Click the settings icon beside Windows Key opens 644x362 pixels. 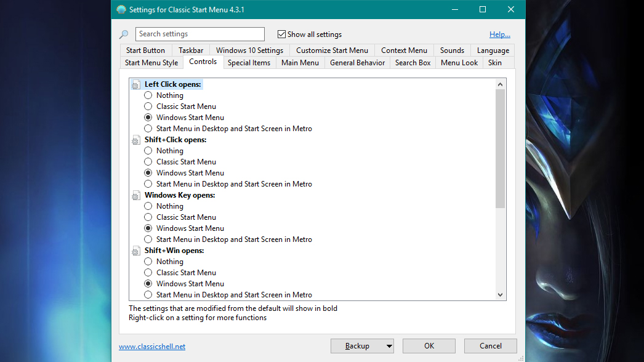(x=135, y=196)
